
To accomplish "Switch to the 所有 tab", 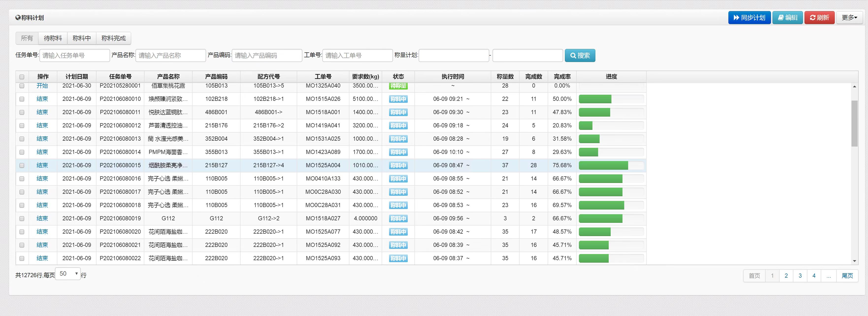I will pos(27,38).
